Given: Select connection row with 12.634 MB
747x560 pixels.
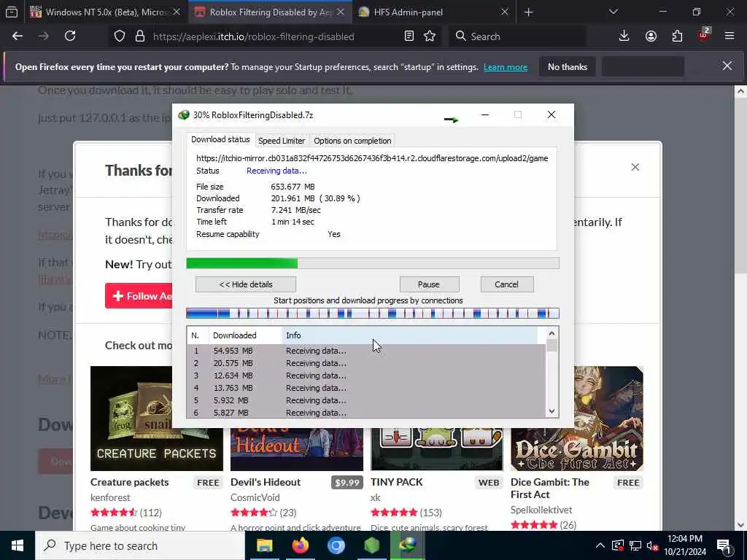Looking at the screenshot, I should pyautogui.click(x=366, y=376).
